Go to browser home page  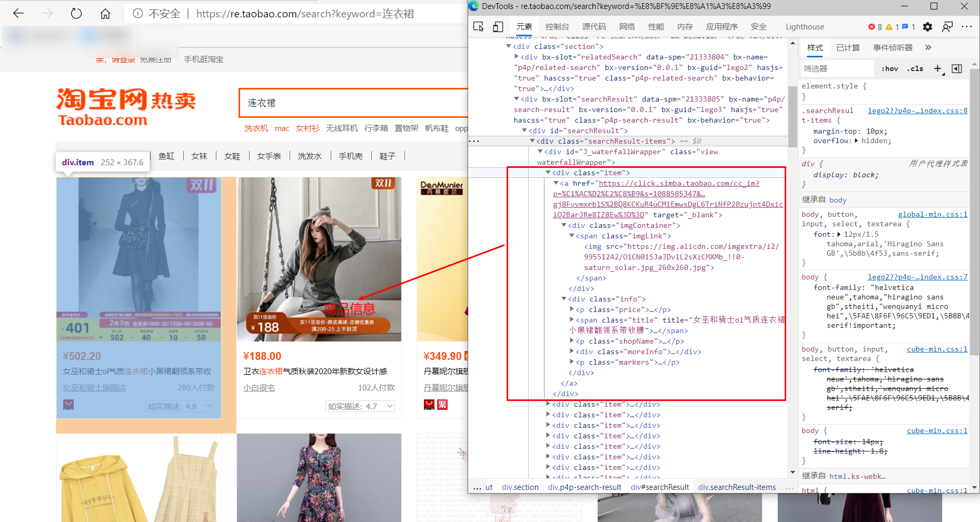click(105, 14)
